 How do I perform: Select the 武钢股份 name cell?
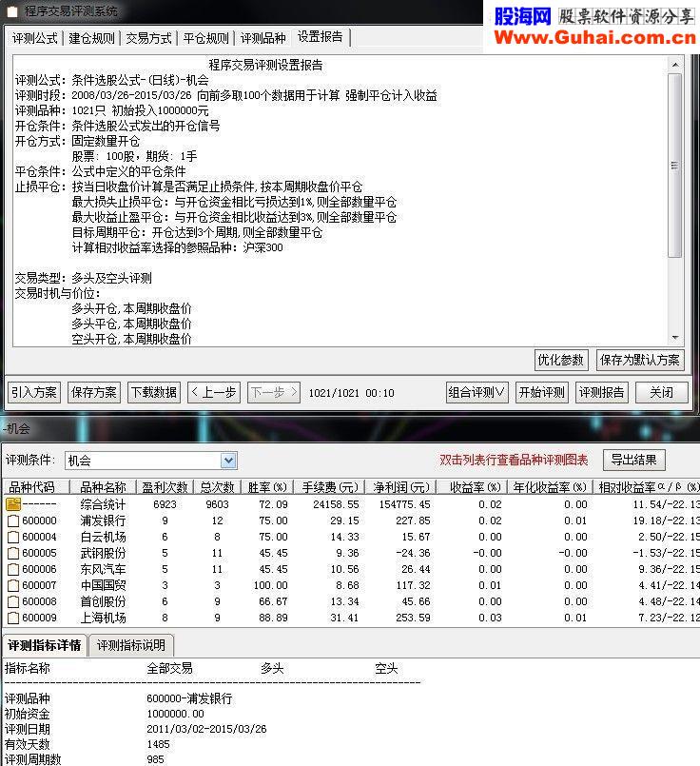[103, 553]
